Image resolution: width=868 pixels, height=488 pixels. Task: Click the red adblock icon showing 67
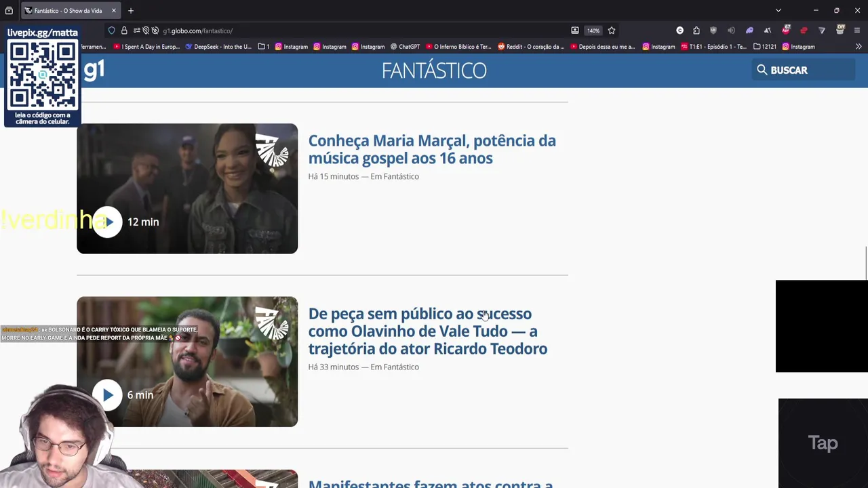pos(786,30)
